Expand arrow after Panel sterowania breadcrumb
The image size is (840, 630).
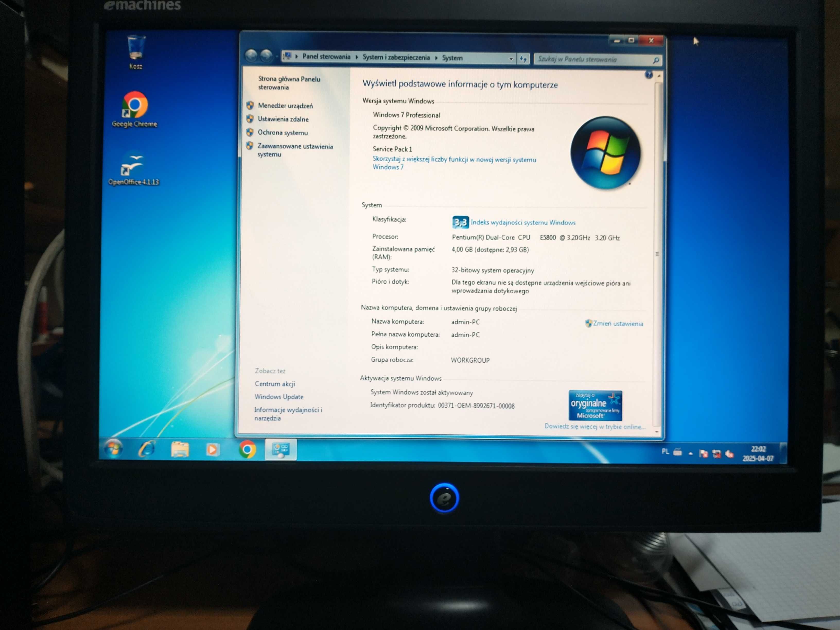[x=357, y=57]
